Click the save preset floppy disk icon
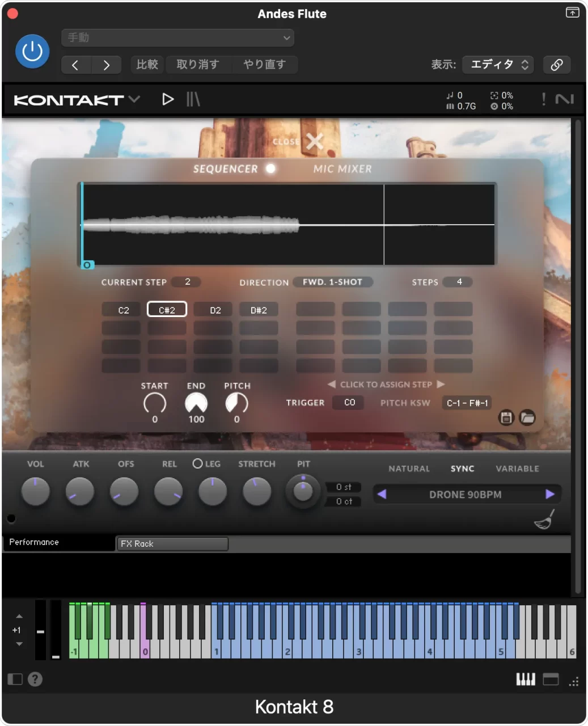Viewport: 588px width, 726px height. point(506,418)
